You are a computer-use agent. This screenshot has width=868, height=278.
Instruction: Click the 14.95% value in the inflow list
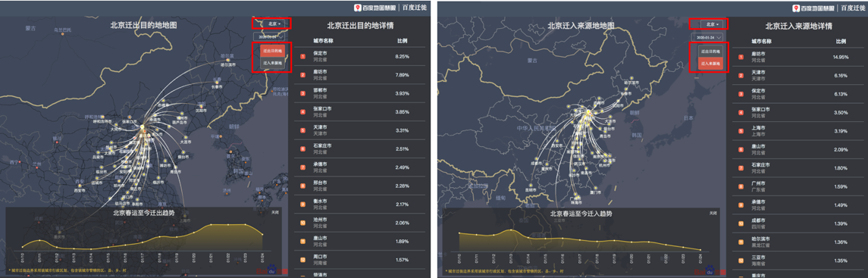click(x=840, y=57)
